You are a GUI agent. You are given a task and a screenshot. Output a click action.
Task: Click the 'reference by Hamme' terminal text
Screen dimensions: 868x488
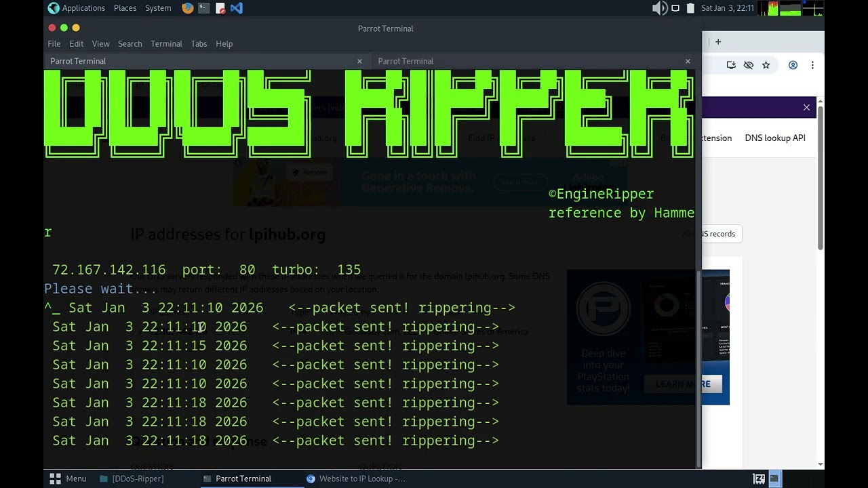pos(621,213)
